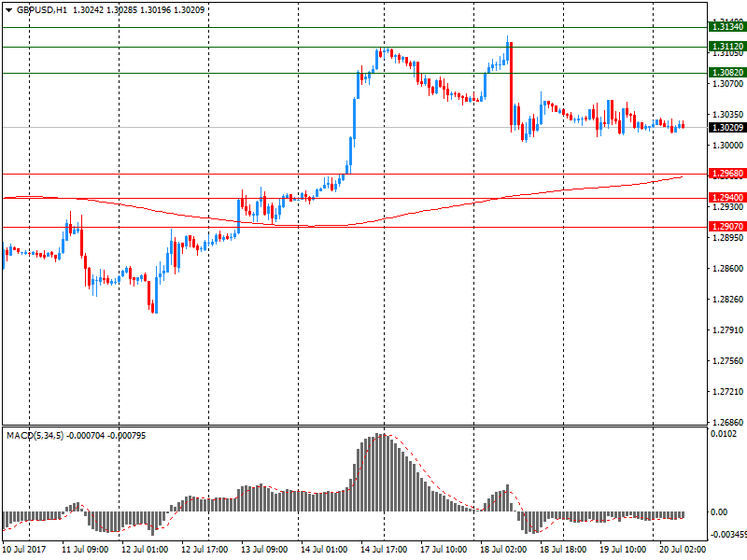Click price scale value 1.30350

pos(727,114)
